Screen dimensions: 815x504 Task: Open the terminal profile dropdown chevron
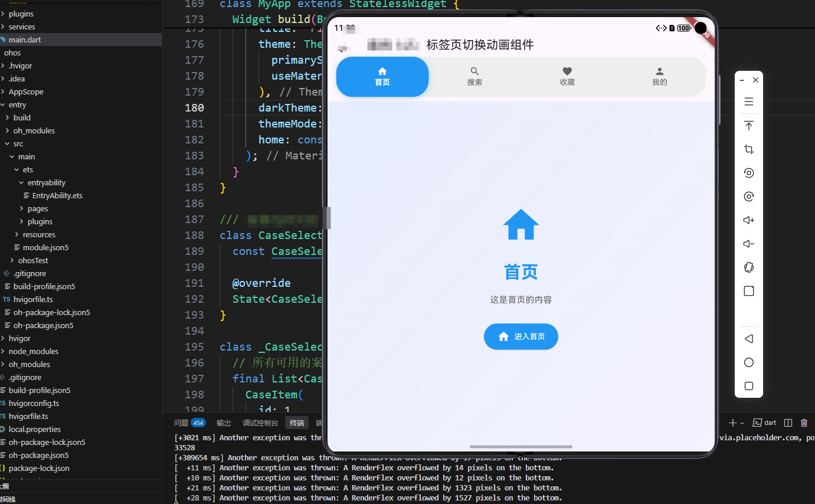coord(742,423)
